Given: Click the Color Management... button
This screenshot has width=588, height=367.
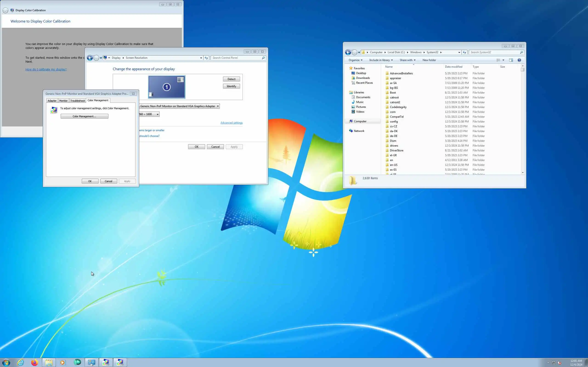Looking at the screenshot, I should [84, 116].
